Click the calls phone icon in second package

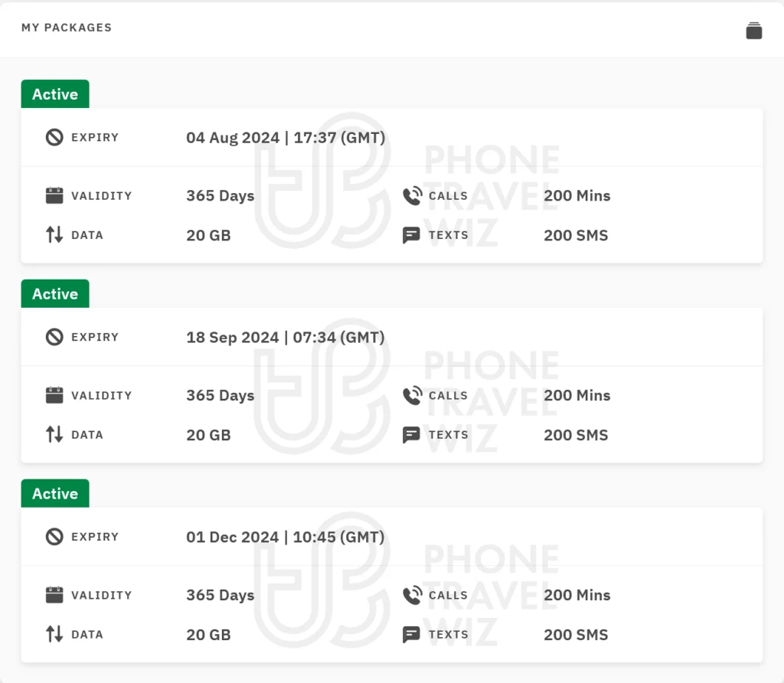click(412, 395)
